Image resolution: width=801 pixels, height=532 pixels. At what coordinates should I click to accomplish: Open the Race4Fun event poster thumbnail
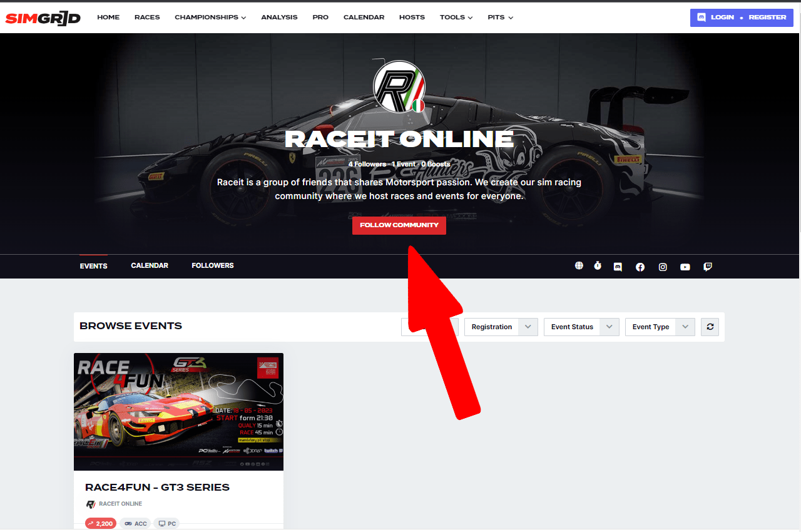point(178,412)
